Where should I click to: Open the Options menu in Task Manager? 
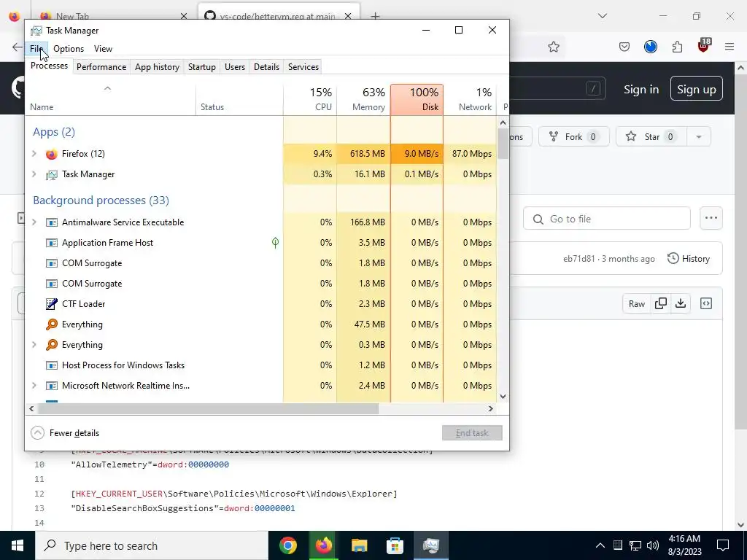click(68, 49)
